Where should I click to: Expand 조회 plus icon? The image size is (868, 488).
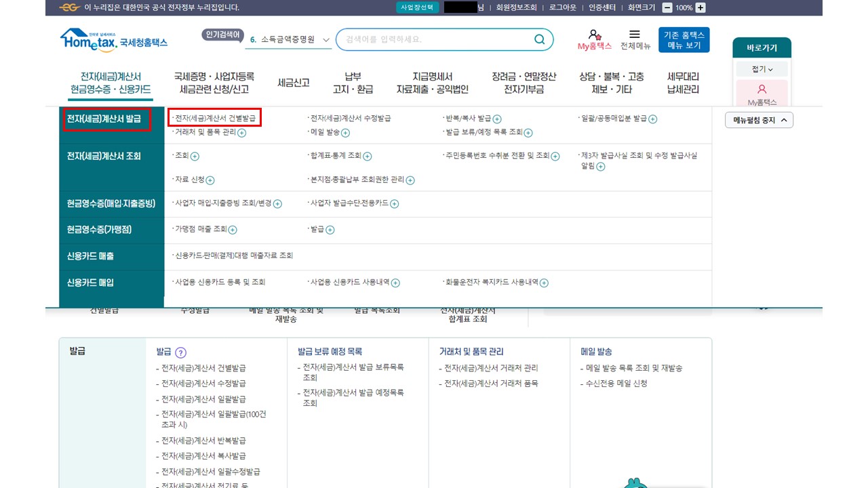pyautogui.click(x=195, y=157)
